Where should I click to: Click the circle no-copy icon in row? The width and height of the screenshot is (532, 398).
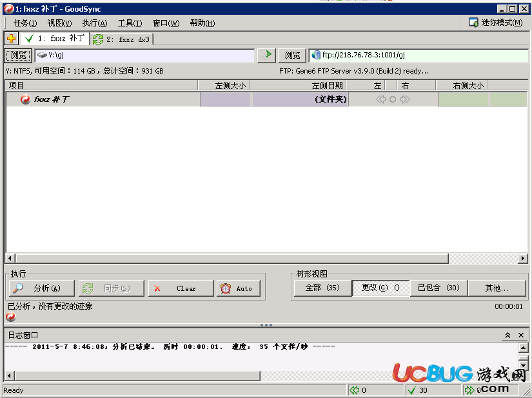click(x=393, y=99)
